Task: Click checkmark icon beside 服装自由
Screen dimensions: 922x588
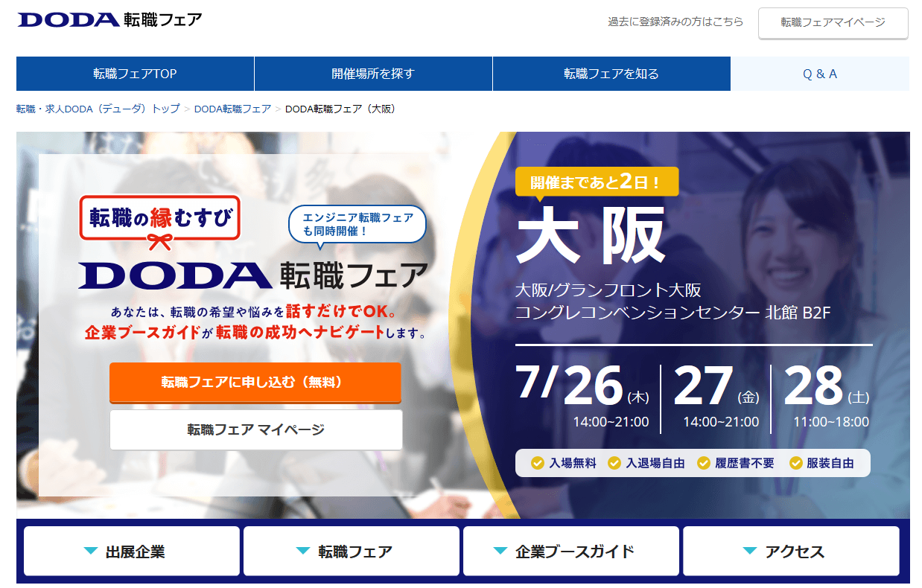Action: coord(796,463)
